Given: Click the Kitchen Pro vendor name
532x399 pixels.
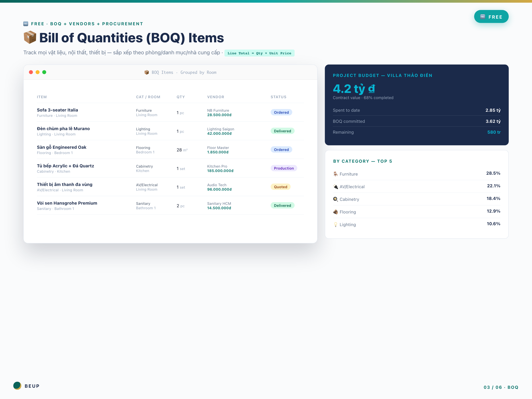Looking at the screenshot, I should [217, 166].
